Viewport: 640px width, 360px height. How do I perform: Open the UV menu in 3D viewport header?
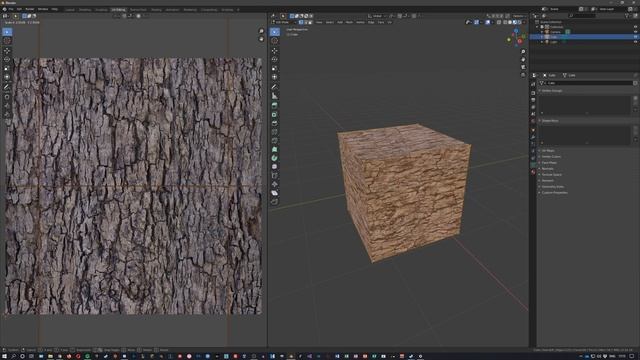coord(389,22)
